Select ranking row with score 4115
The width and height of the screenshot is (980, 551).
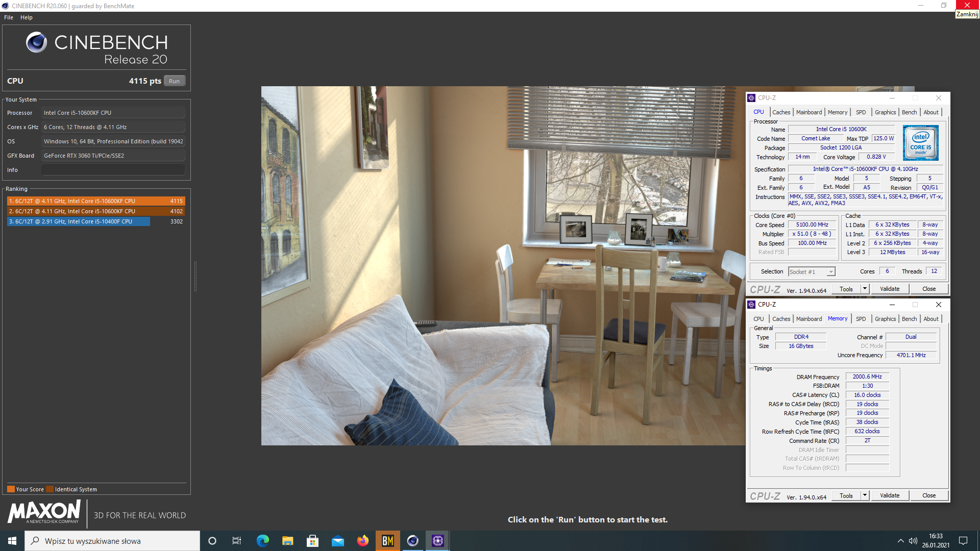pyautogui.click(x=96, y=201)
